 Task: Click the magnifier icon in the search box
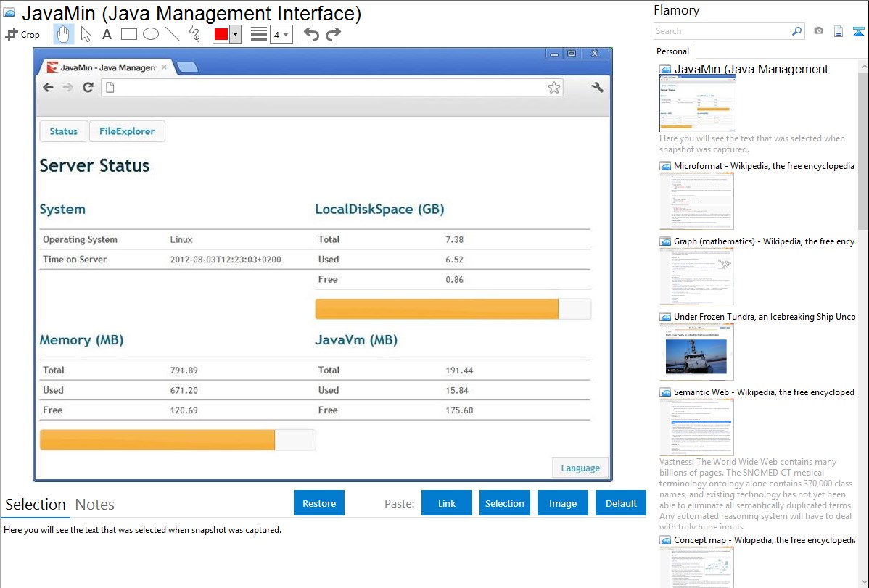coord(796,31)
